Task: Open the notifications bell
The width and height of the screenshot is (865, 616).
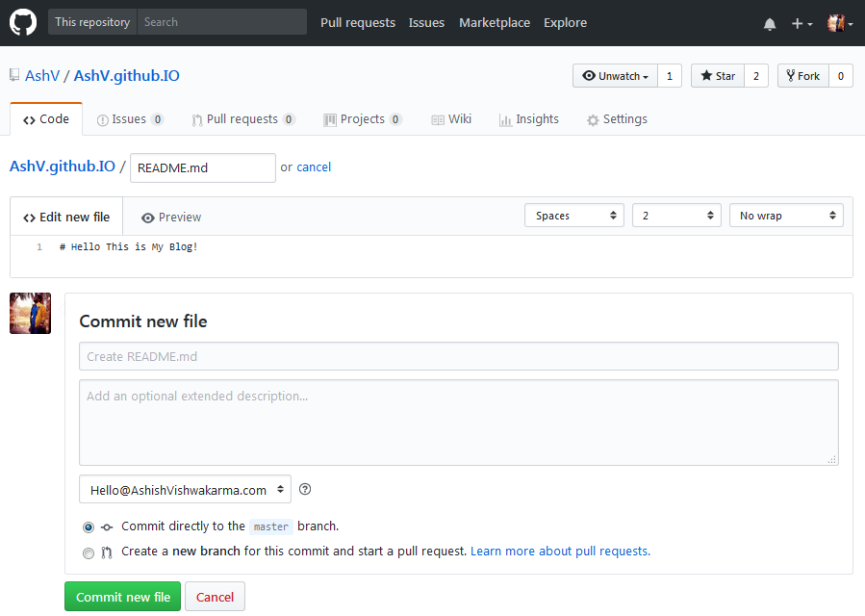Action: (770, 24)
